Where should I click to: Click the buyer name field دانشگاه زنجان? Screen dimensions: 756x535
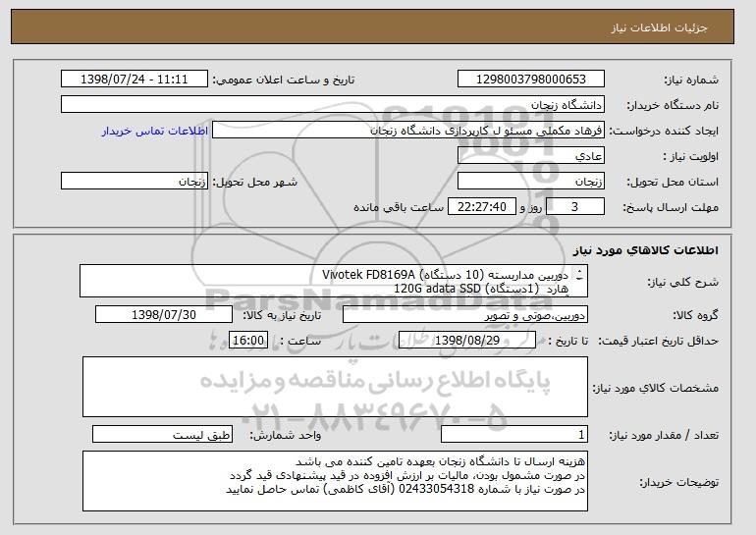pyautogui.click(x=333, y=105)
